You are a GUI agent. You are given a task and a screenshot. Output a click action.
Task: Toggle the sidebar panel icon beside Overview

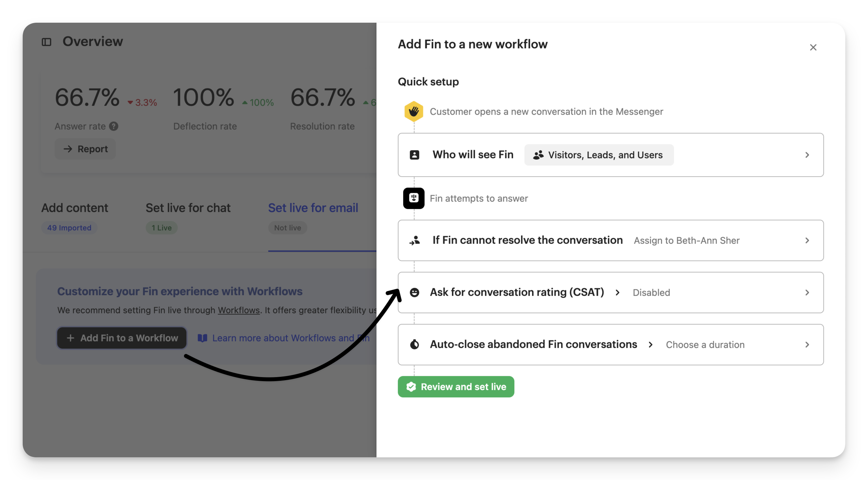point(46,42)
